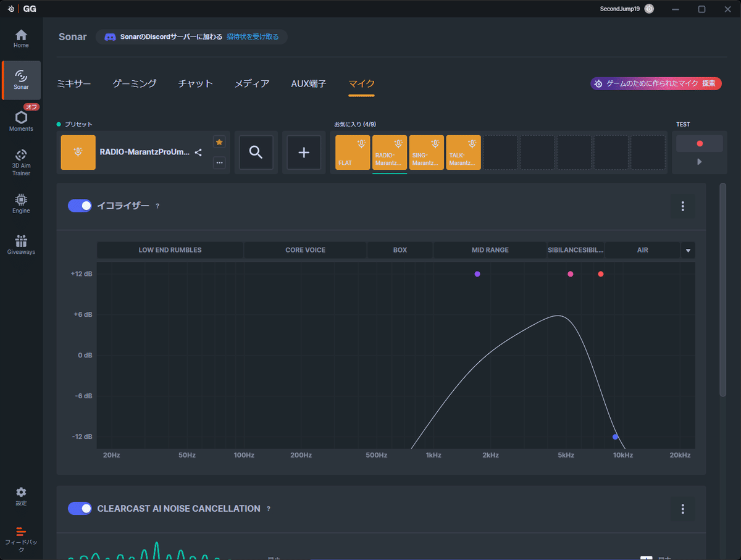
Task: Select the SING-Marantz favorite preset
Action: click(427, 153)
